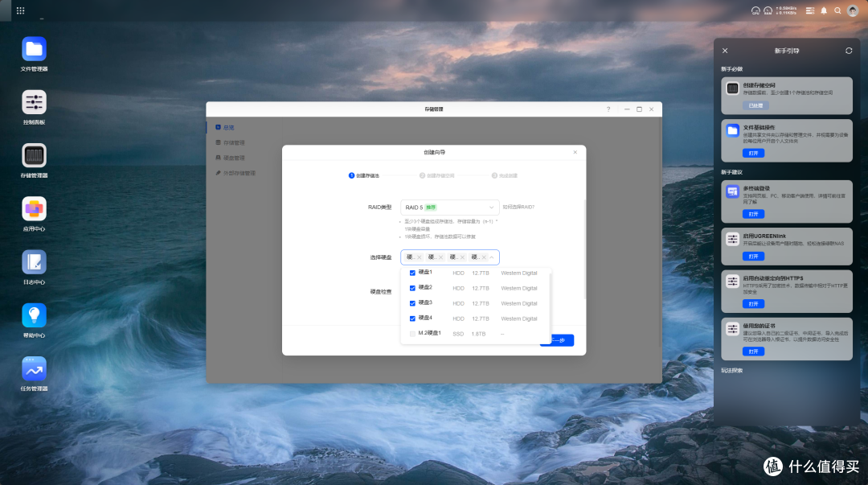
Task: Open the 帮助中心 lightbulb icon
Action: [x=34, y=315]
